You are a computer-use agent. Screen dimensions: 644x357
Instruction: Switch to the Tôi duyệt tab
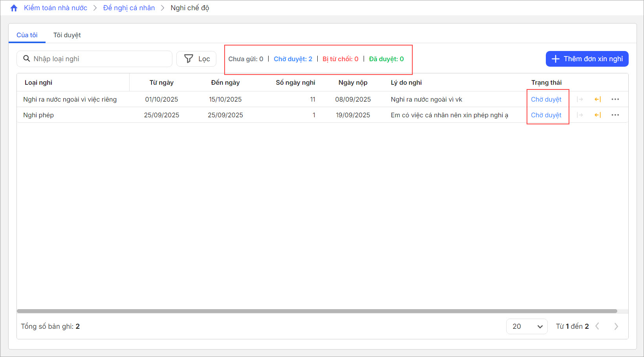67,35
